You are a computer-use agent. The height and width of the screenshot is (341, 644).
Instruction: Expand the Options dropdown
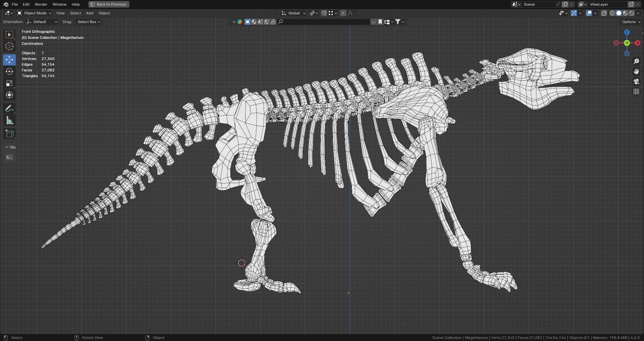point(631,22)
